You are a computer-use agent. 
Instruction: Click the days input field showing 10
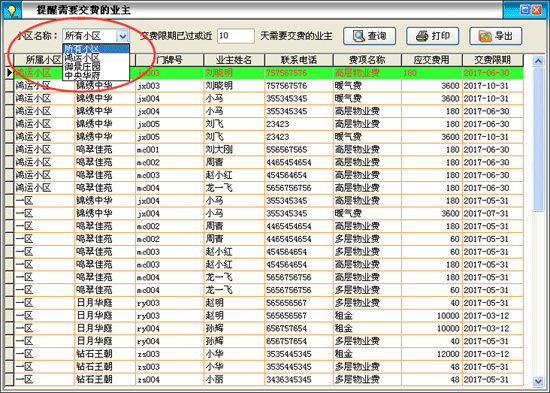[x=236, y=36]
